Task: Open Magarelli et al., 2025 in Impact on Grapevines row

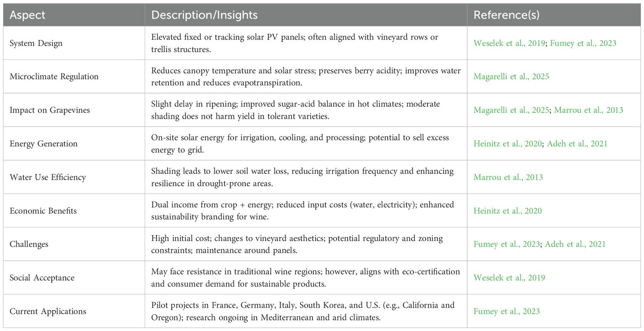Action: coord(511,110)
